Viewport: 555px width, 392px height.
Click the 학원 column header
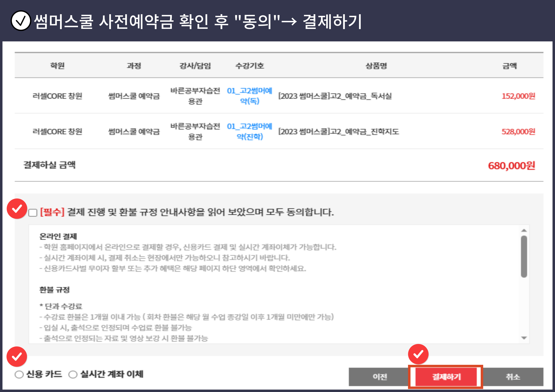(57, 66)
